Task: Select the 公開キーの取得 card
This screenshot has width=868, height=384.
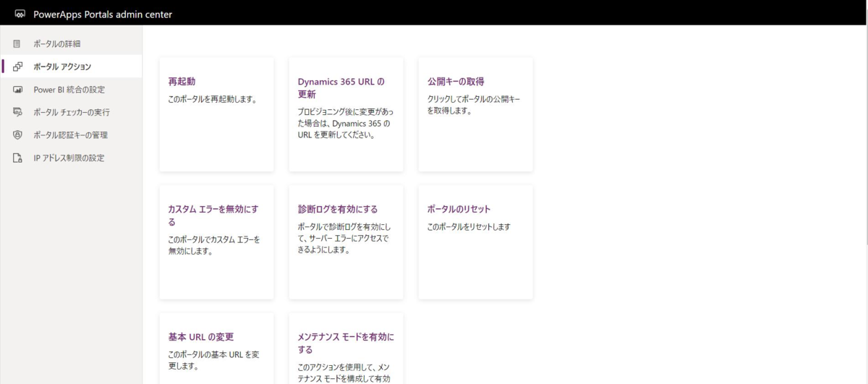Action: coord(475,114)
